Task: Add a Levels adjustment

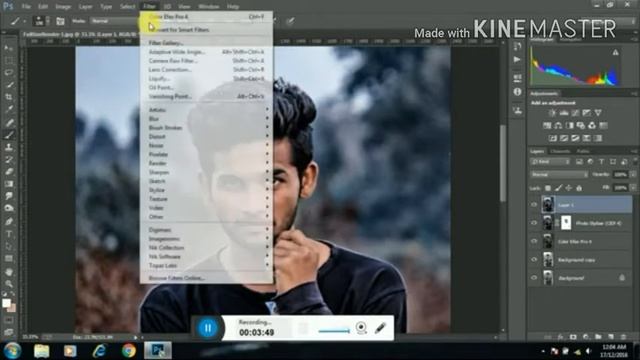Action: pyautogui.click(x=564, y=113)
